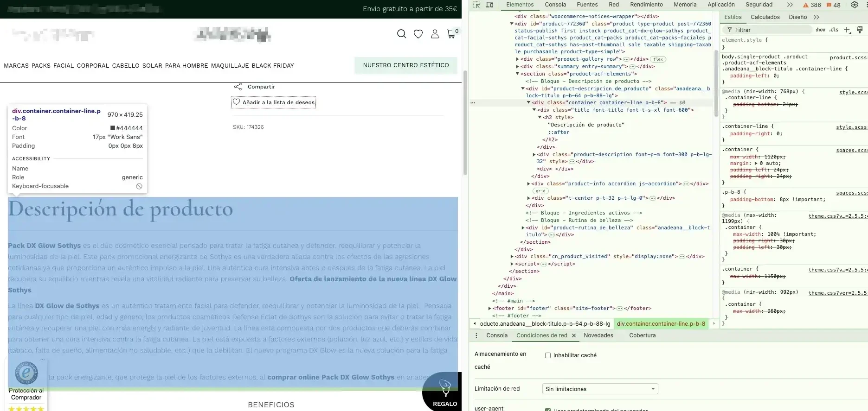Open the product.scss source link
Image resolution: width=868 pixels, height=411 pixels.
848,57
